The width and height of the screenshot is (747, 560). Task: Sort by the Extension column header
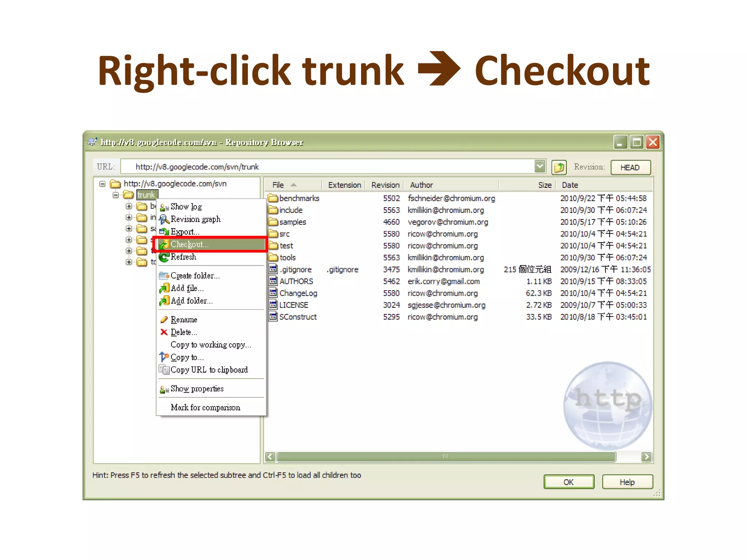coord(344,185)
